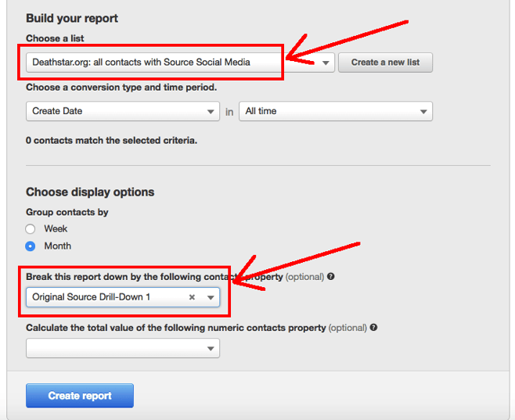Click the arrow on the Deathstar.org list dropdown

coord(326,63)
